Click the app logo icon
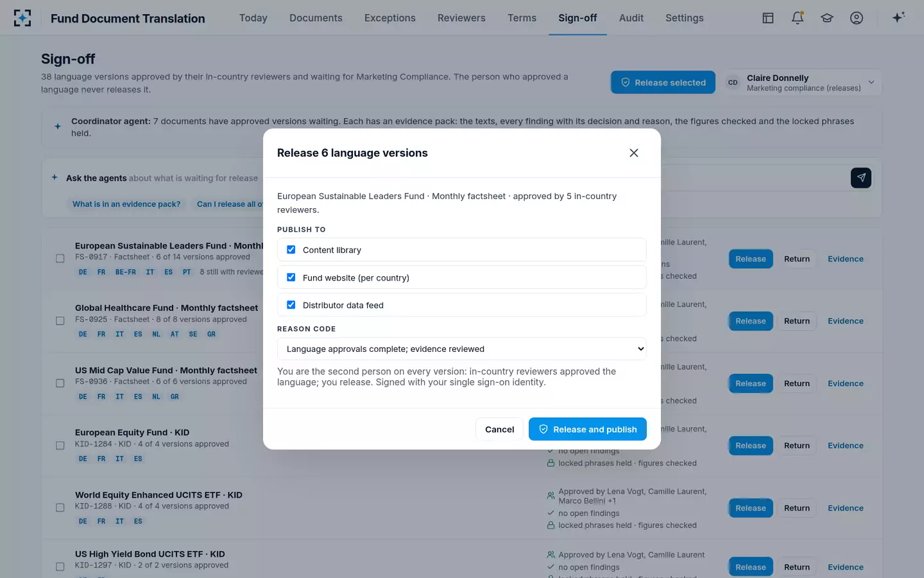This screenshot has height=578, width=924. tap(22, 18)
